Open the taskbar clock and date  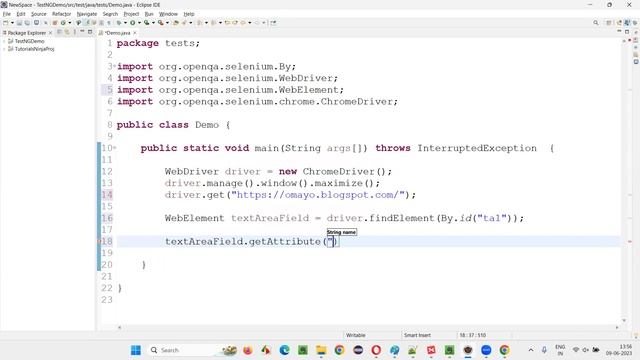coord(620,350)
